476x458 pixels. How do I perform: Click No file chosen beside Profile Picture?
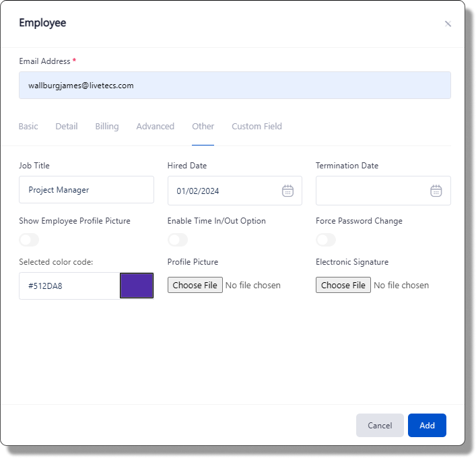[x=253, y=285]
